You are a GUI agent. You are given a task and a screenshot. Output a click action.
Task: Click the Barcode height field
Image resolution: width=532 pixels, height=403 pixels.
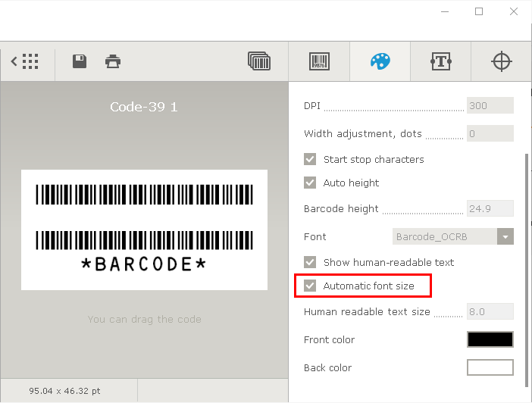point(490,208)
